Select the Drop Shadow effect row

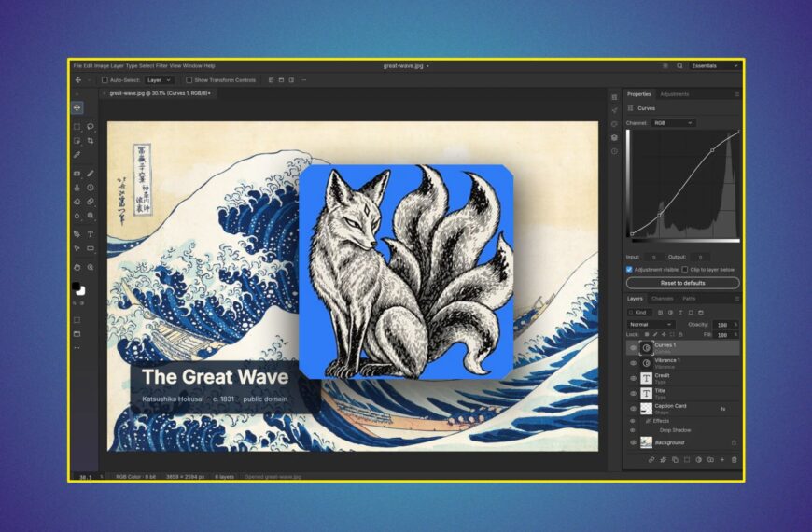coord(675,430)
